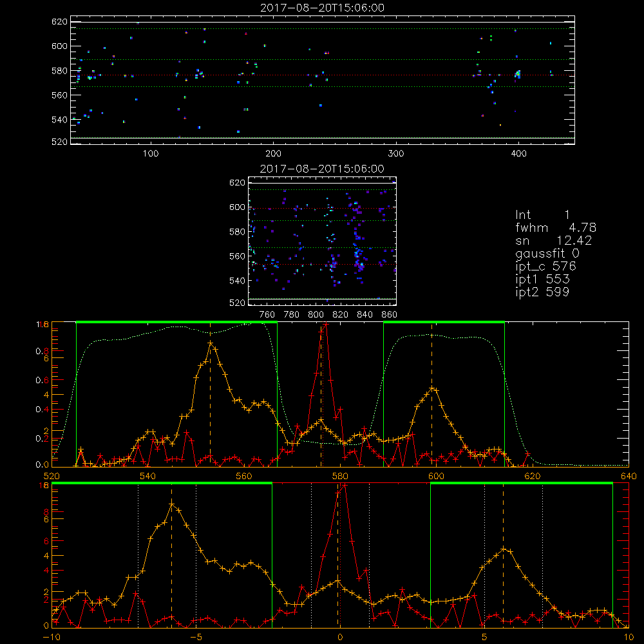Click orange x-axis label '540' on profile plot

[148, 476]
